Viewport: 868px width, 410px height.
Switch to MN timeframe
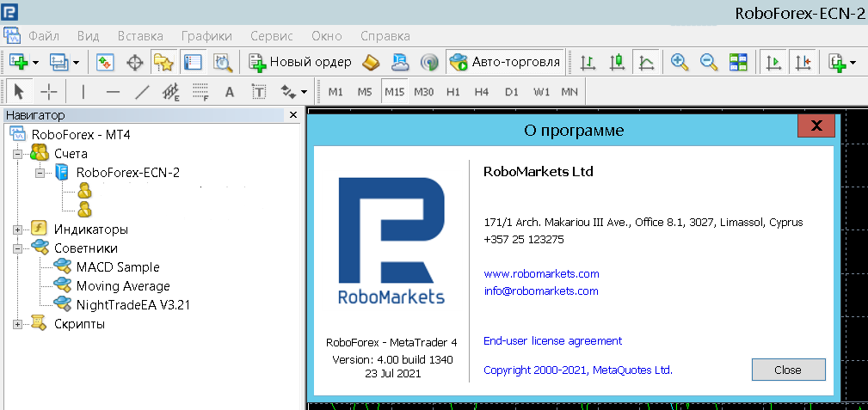tap(569, 92)
